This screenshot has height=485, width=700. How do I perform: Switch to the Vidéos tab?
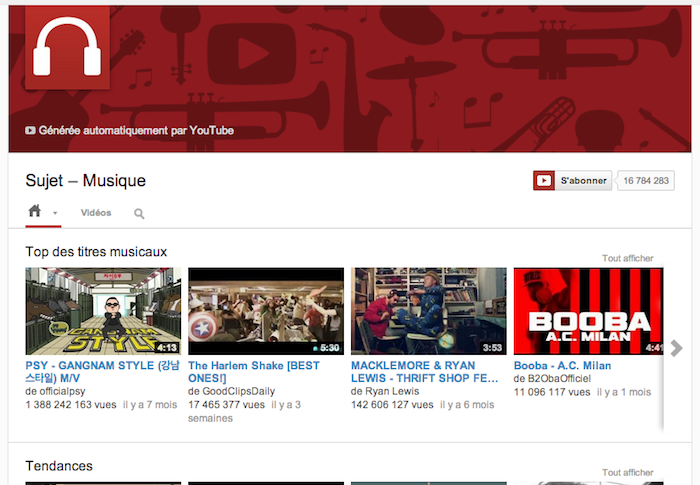point(96,213)
